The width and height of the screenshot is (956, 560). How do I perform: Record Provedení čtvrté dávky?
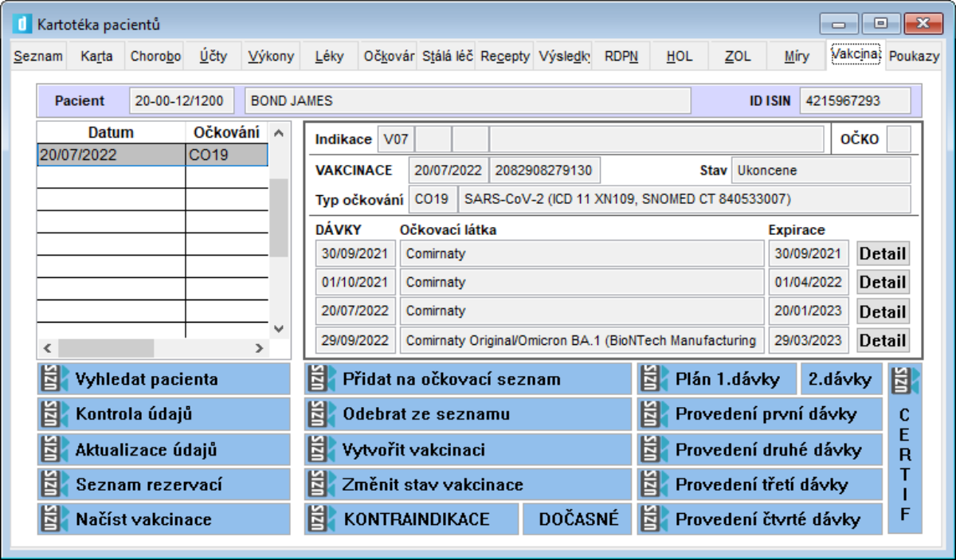click(x=759, y=519)
